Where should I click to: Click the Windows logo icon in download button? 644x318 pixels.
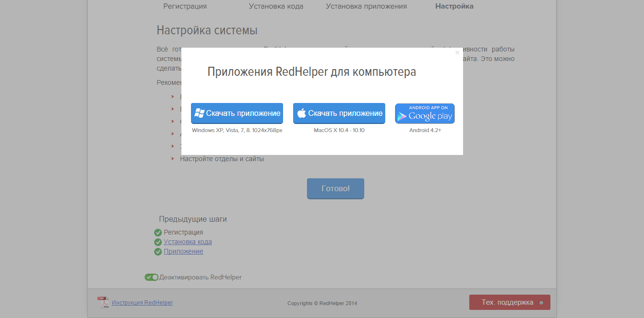tap(200, 113)
